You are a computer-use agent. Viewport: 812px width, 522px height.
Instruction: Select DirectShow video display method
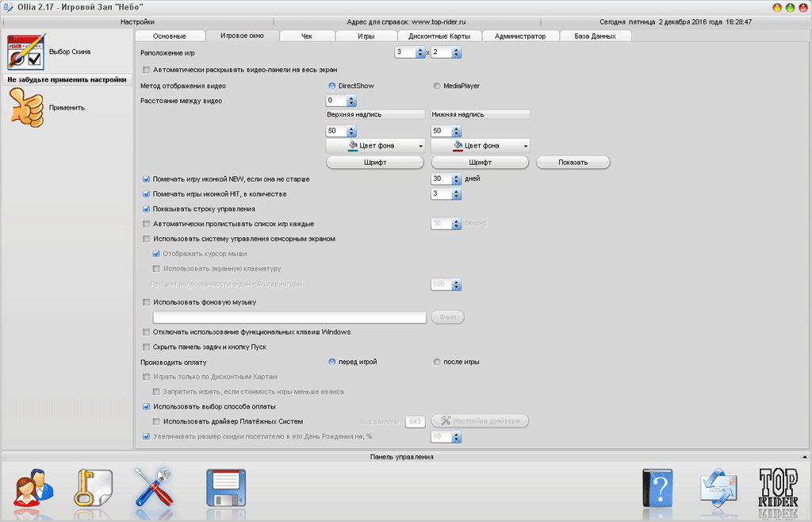click(332, 86)
